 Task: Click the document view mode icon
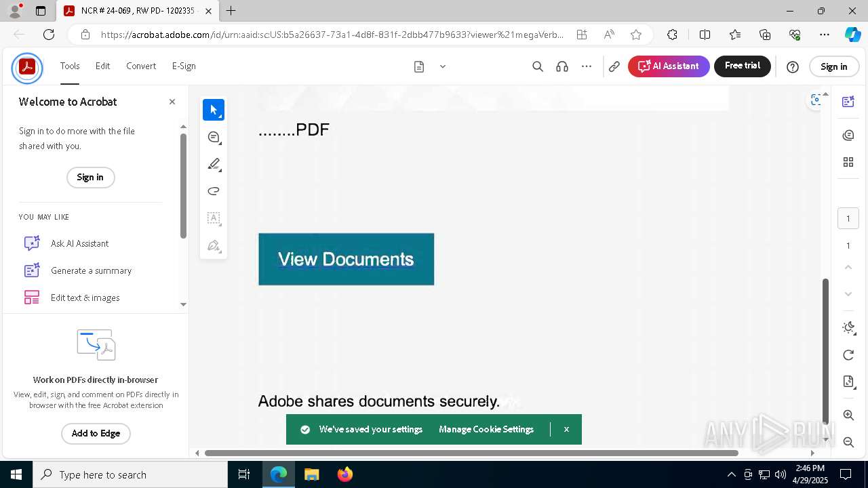pyautogui.click(x=419, y=66)
